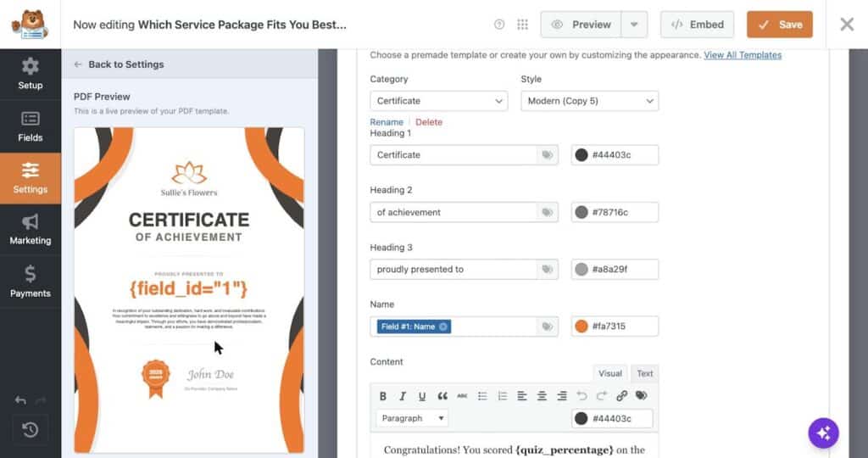Close the form builder

[x=847, y=25]
